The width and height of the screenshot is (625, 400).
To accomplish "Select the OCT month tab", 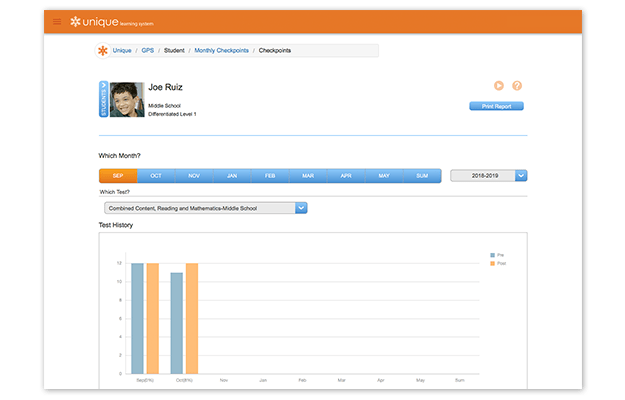I will (156, 176).
